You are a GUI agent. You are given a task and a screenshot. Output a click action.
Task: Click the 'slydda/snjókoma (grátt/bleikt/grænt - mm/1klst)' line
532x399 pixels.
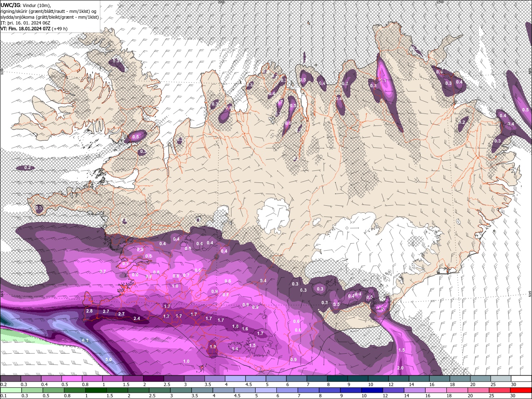point(49,17)
